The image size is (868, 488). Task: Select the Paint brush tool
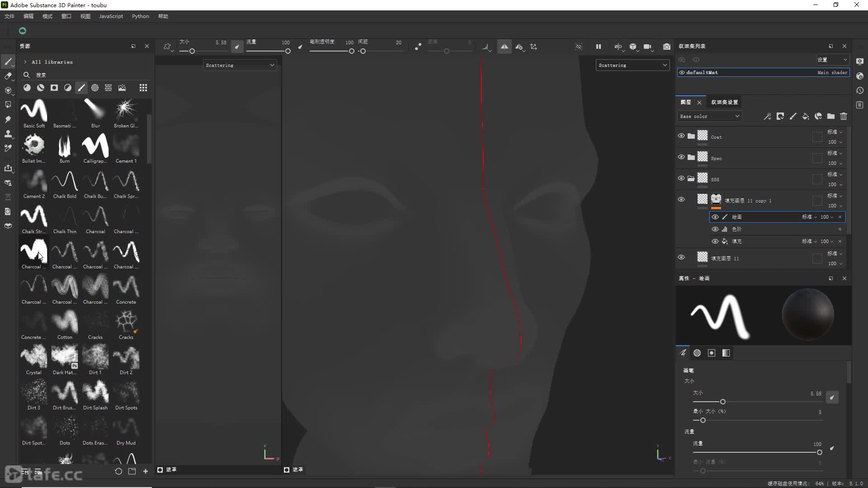(8, 62)
